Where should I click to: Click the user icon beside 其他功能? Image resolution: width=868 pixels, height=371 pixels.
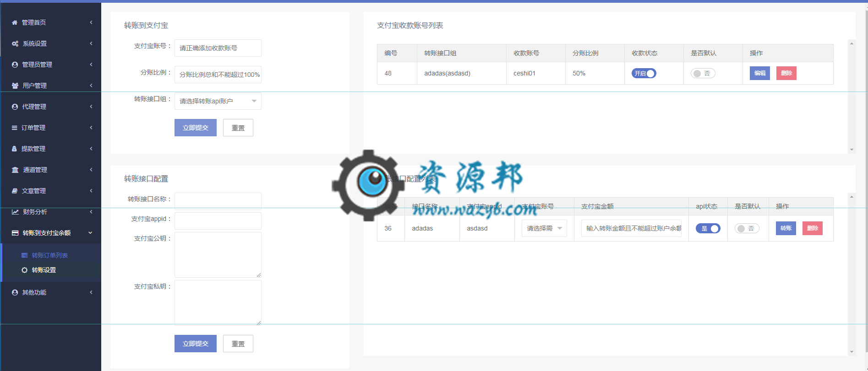[15, 292]
